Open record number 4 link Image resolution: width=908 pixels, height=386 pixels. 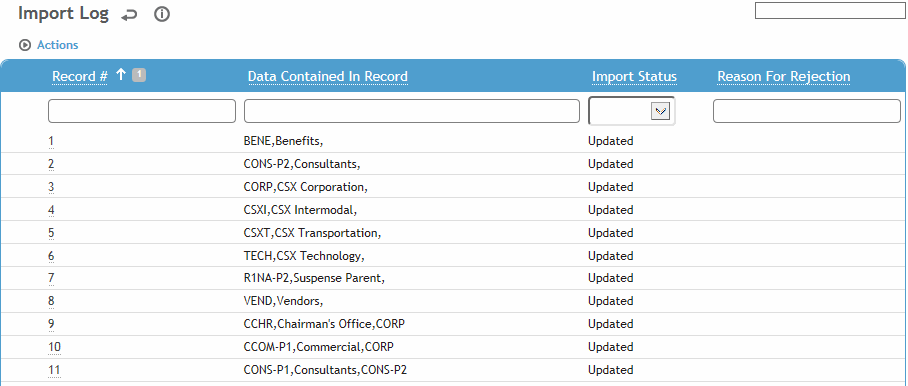point(51,210)
